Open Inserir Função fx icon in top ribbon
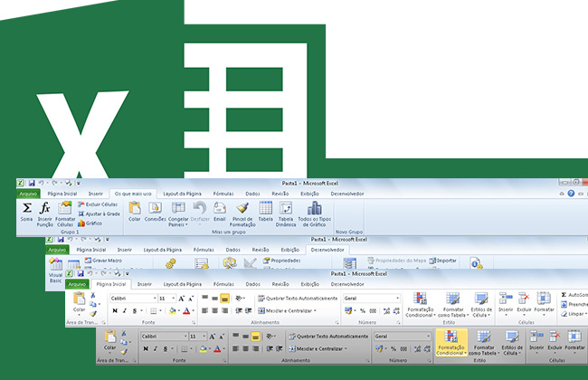The height and width of the screenshot is (380, 588). pyautogui.click(x=45, y=214)
